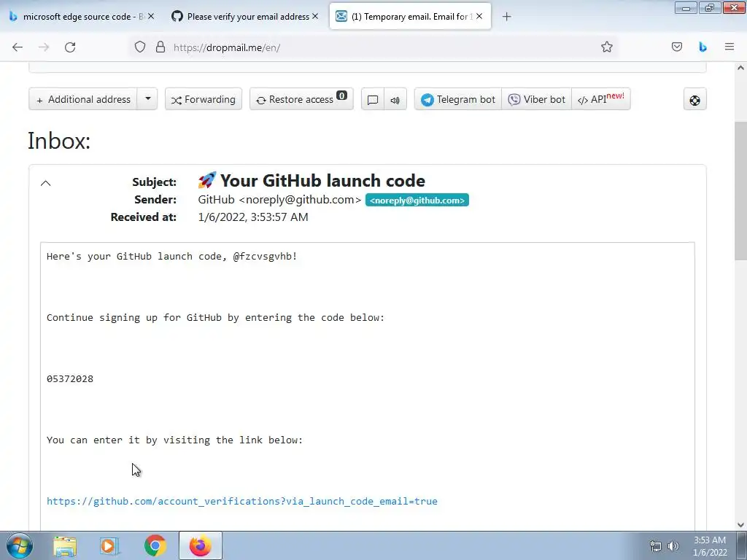Open the Viber bot button
The width and height of the screenshot is (747, 560).
(x=536, y=99)
